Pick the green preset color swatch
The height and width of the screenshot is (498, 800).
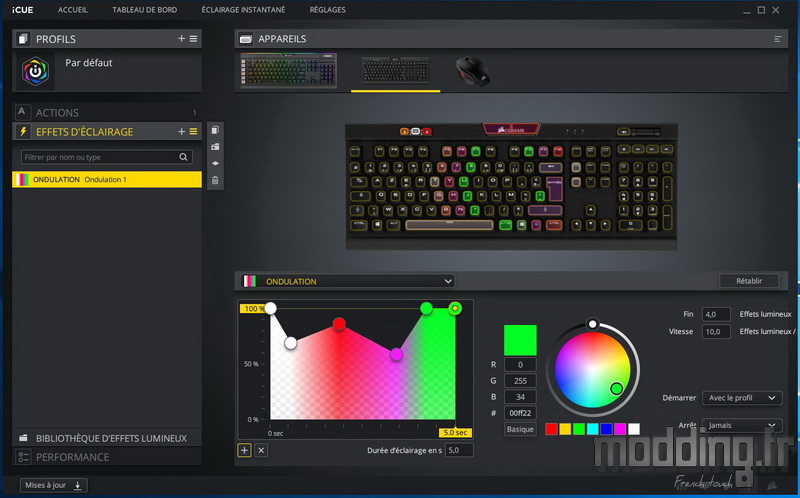(579, 429)
